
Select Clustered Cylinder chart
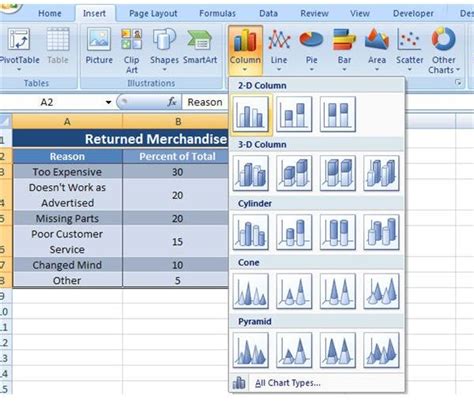point(251,232)
